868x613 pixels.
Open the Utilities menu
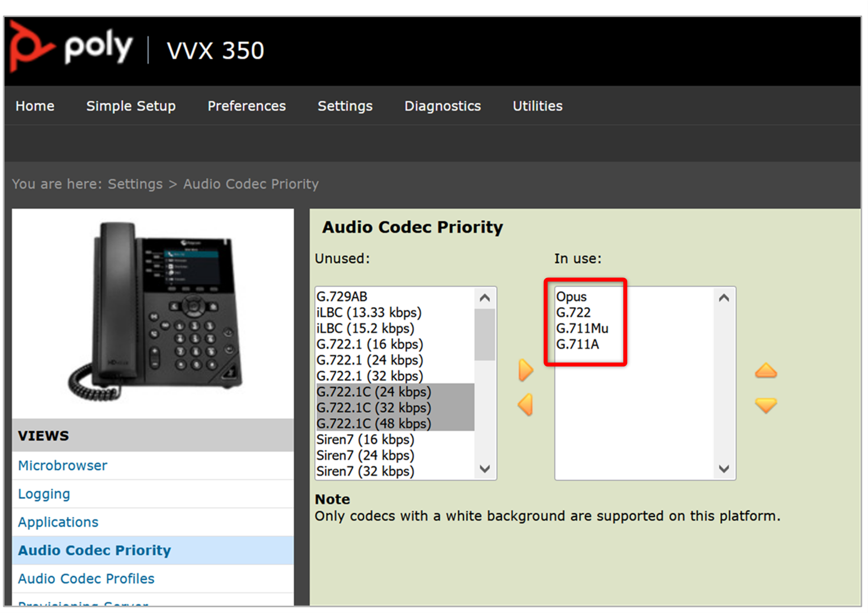(x=538, y=106)
